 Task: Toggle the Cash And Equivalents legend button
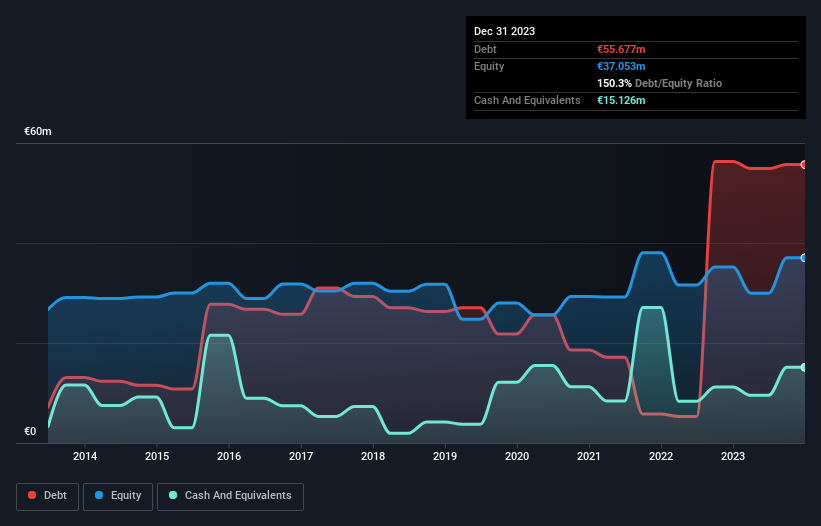pyautogui.click(x=230, y=496)
